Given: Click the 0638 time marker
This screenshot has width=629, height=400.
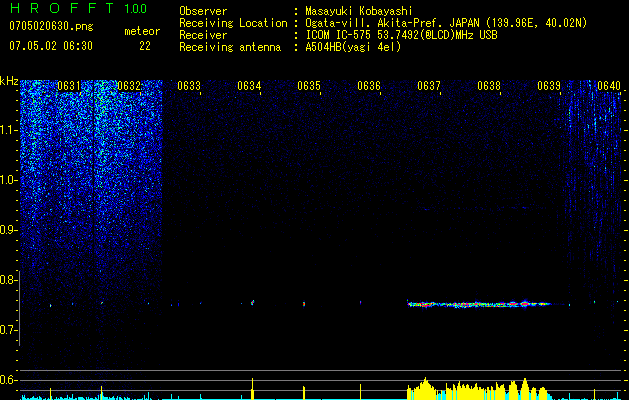Looking at the screenshot, I should [489, 86].
